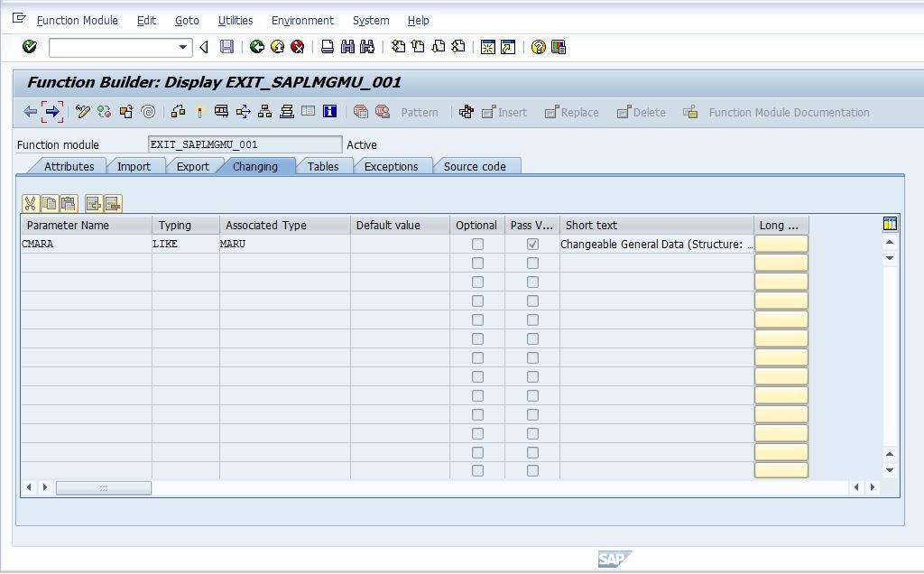
Task: Click the Save diskette icon
Action: click(226, 47)
